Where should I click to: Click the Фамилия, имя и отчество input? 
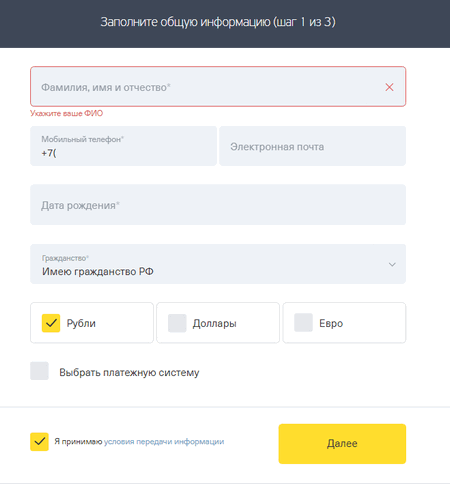tap(218, 87)
